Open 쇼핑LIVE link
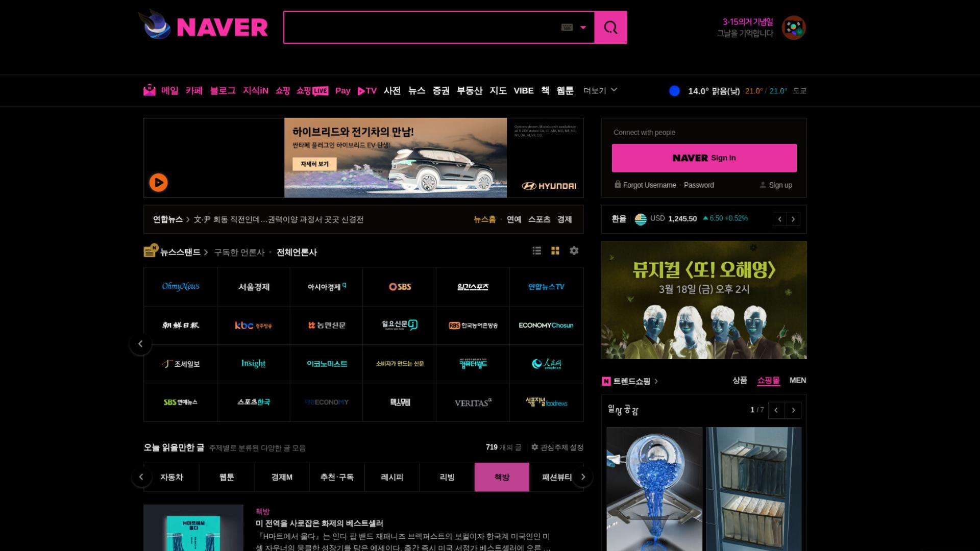Image resolution: width=980 pixels, height=551 pixels. (312, 91)
